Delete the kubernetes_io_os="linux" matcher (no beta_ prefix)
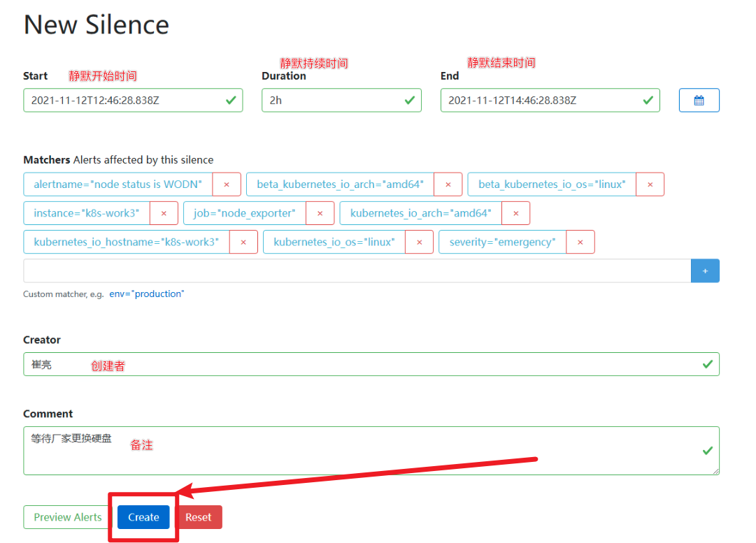 tap(419, 242)
